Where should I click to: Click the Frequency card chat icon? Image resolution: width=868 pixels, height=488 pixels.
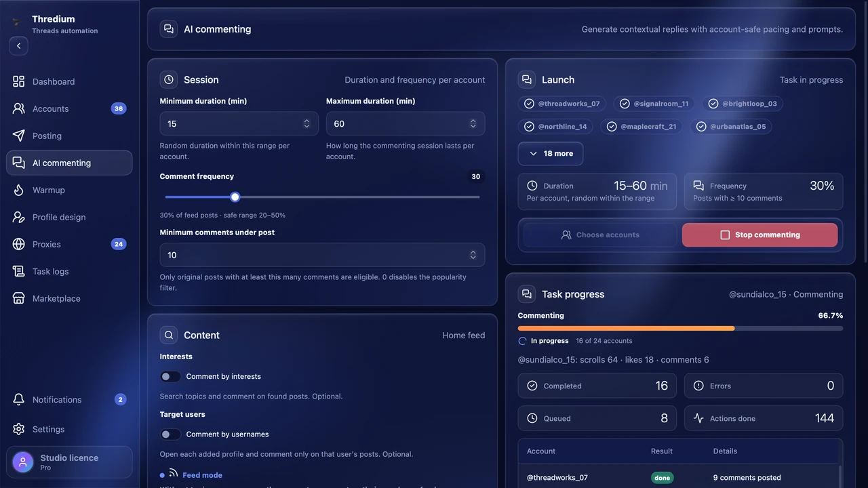click(698, 186)
